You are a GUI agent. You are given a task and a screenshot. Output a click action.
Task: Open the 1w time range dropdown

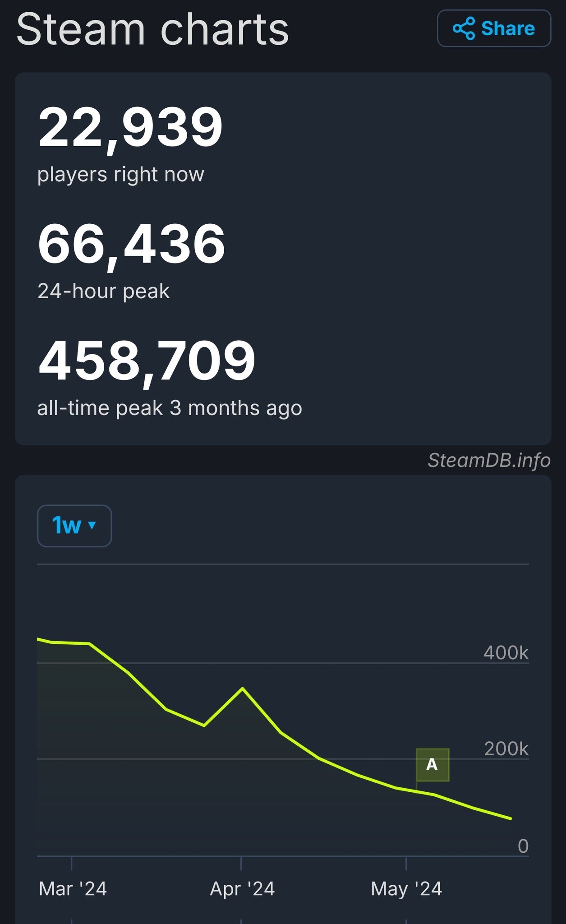coord(74,526)
